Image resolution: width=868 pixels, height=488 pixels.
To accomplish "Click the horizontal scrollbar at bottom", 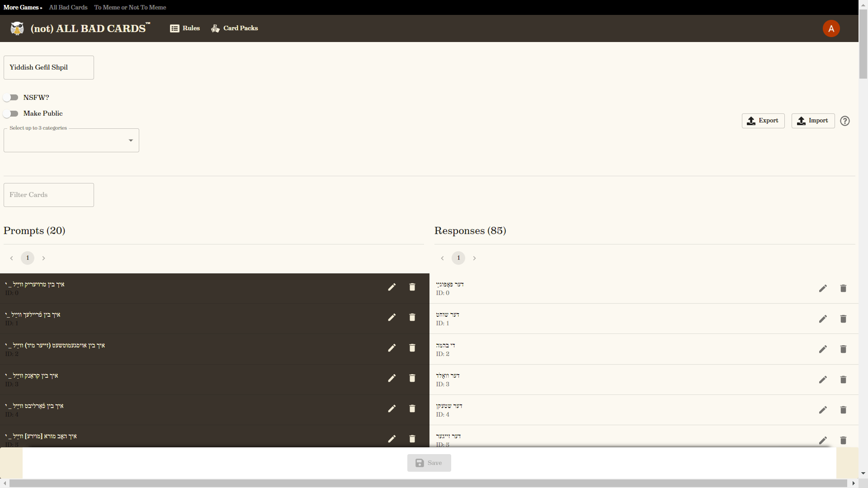I will point(428,483).
